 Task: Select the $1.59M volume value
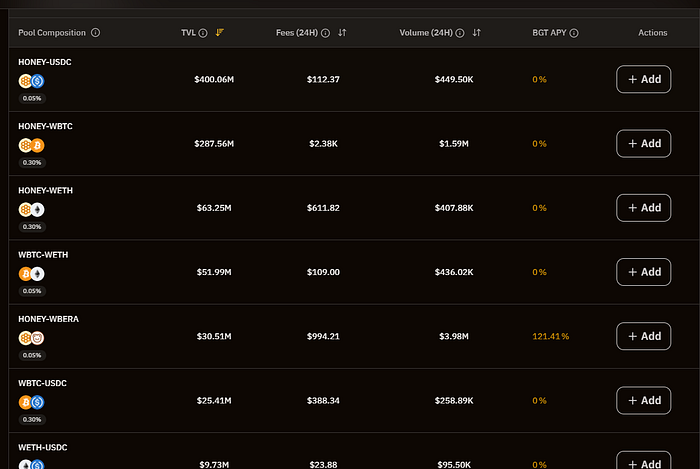click(x=454, y=144)
